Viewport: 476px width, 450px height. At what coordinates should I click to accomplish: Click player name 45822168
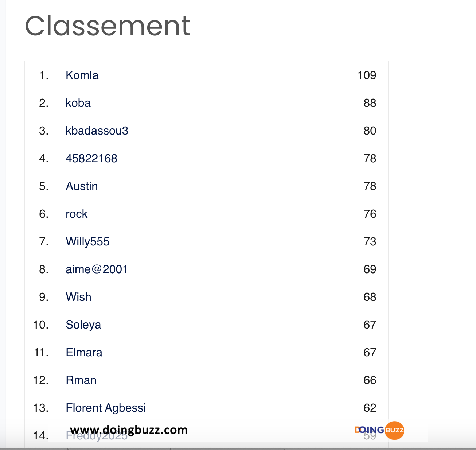coord(91,158)
